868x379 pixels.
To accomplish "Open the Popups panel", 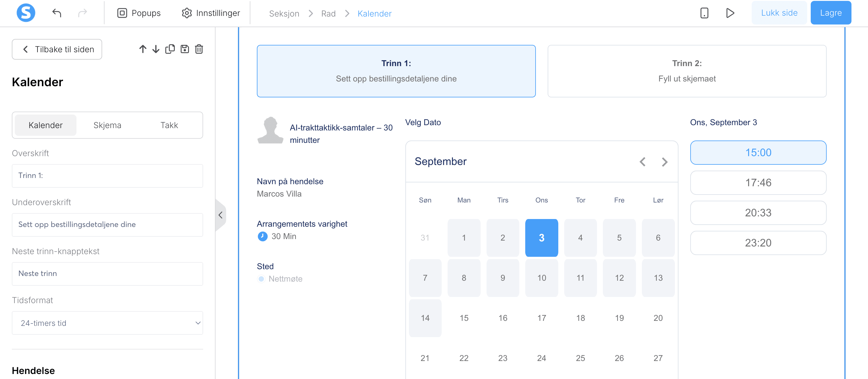I will coord(139,13).
